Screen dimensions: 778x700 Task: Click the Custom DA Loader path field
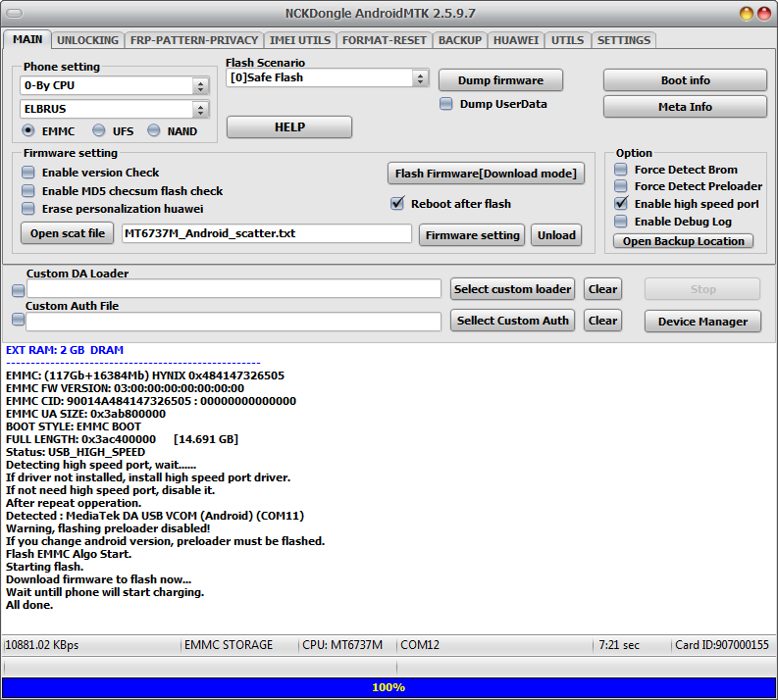[x=233, y=289]
